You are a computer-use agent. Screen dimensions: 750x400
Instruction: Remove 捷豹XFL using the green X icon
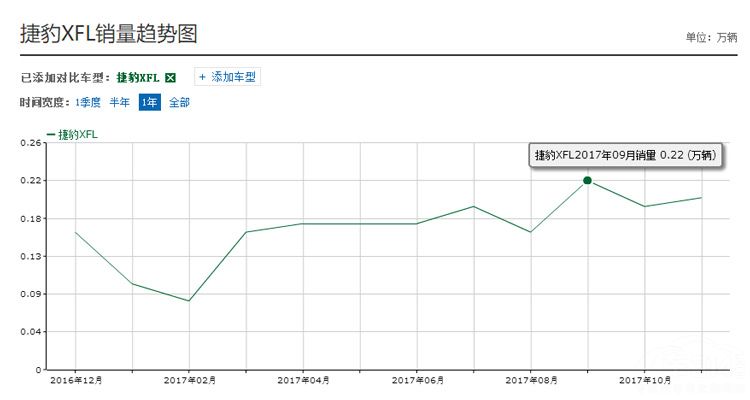point(171,77)
